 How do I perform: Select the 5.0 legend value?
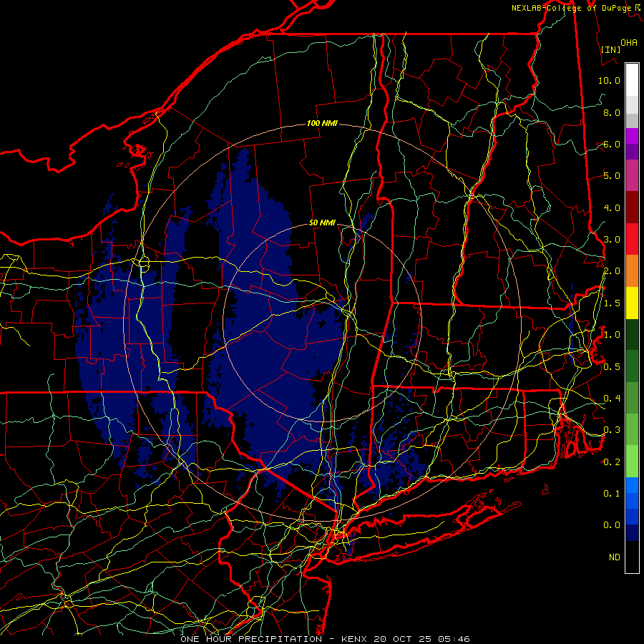pos(611,176)
